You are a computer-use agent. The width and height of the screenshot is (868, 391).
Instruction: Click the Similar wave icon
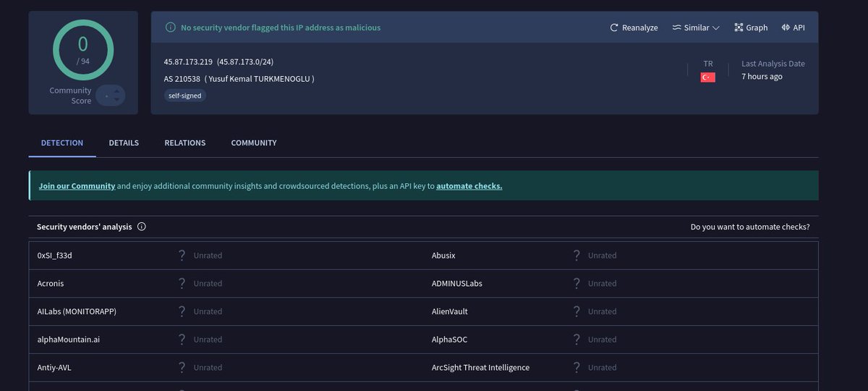click(x=676, y=28)
